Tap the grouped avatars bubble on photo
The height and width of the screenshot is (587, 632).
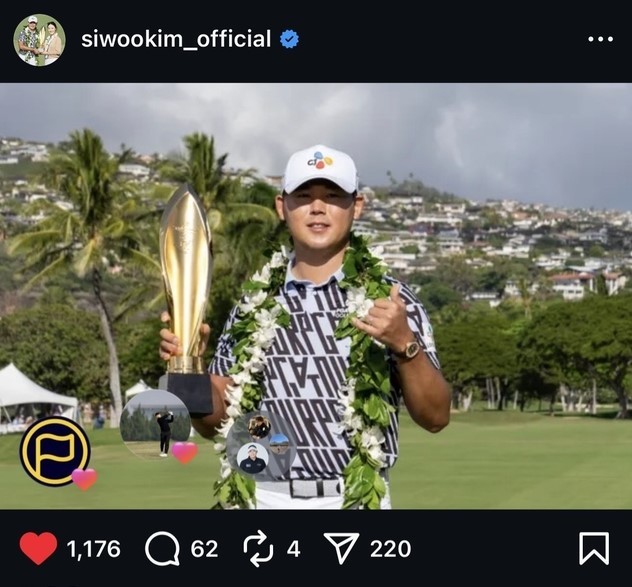262,447
